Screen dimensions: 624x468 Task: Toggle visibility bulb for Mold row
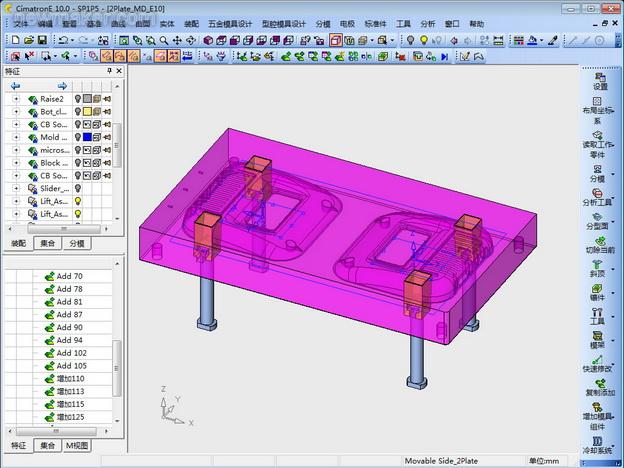pos(78,137)
